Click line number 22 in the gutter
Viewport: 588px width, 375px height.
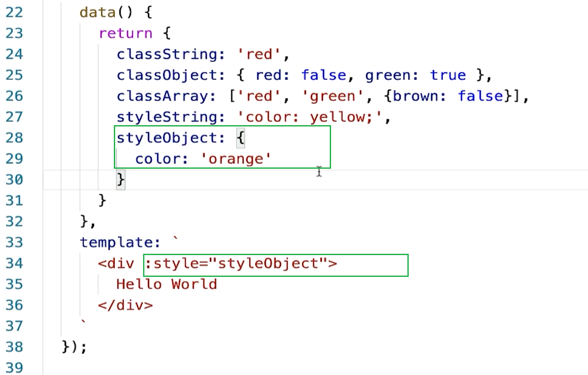point(14,12)
